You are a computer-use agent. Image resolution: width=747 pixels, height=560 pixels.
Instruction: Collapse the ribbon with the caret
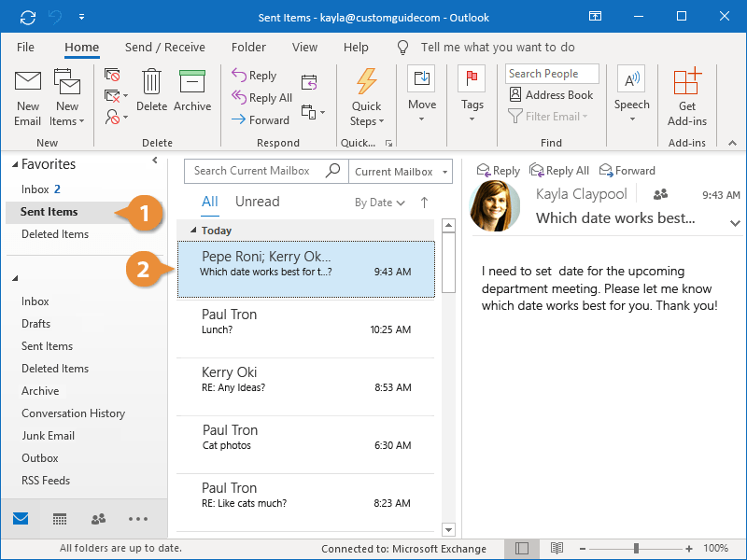[733, 143]
